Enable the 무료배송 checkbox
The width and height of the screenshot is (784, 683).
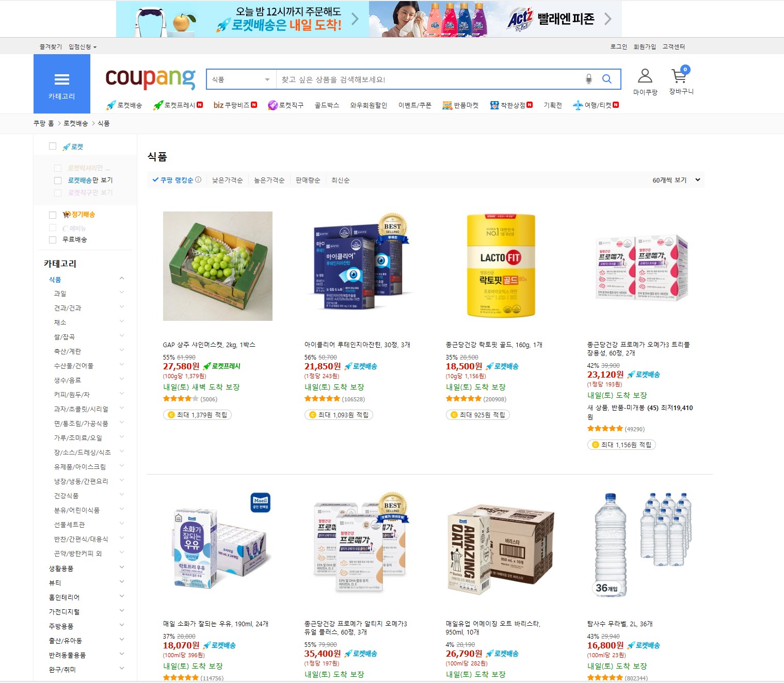coord(53,240)
